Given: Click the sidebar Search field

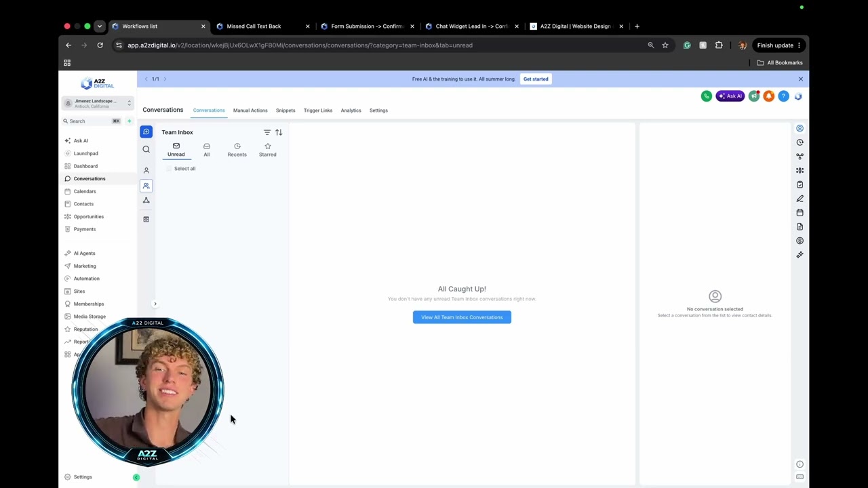Looking at the screenshot, I should [x=92, y=121].
